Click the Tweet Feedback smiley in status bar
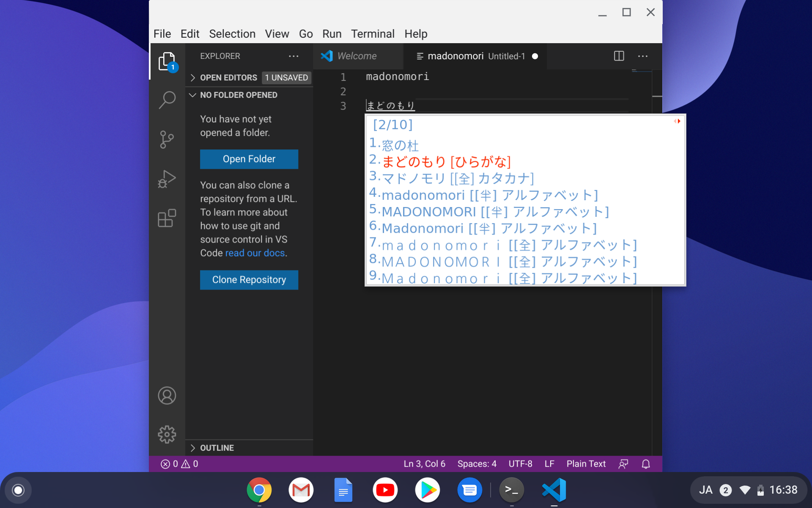Screen dimensions: 812x508 point(623,464)
